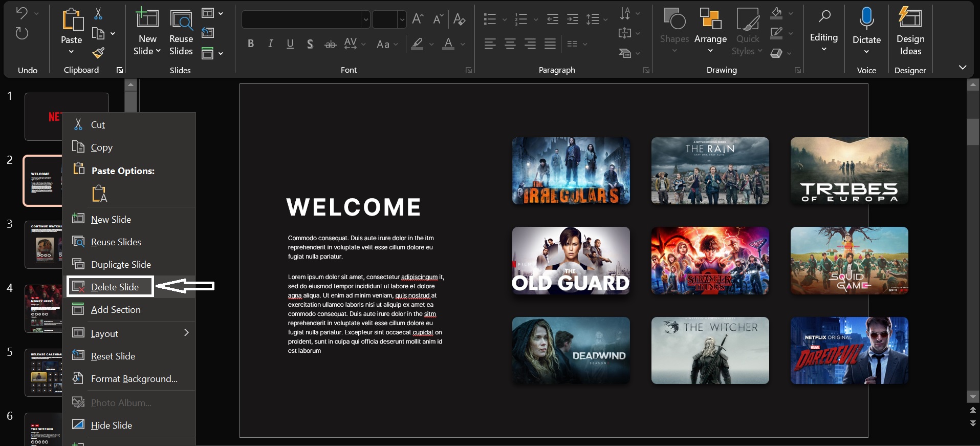This screenshot has width=980, height=446.
Task: Click the Undo arrow icon
Action: point(21,13)
